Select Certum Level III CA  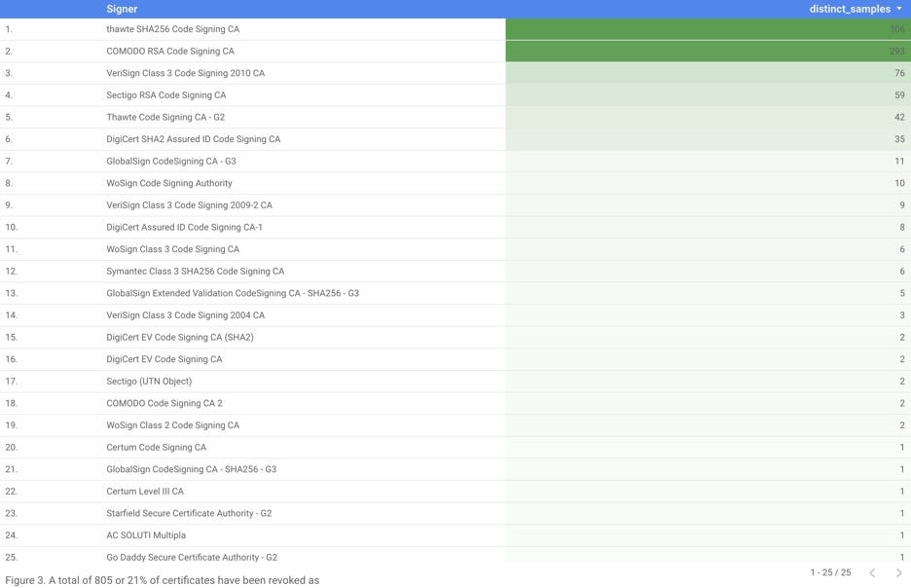[x=145, y=492]
